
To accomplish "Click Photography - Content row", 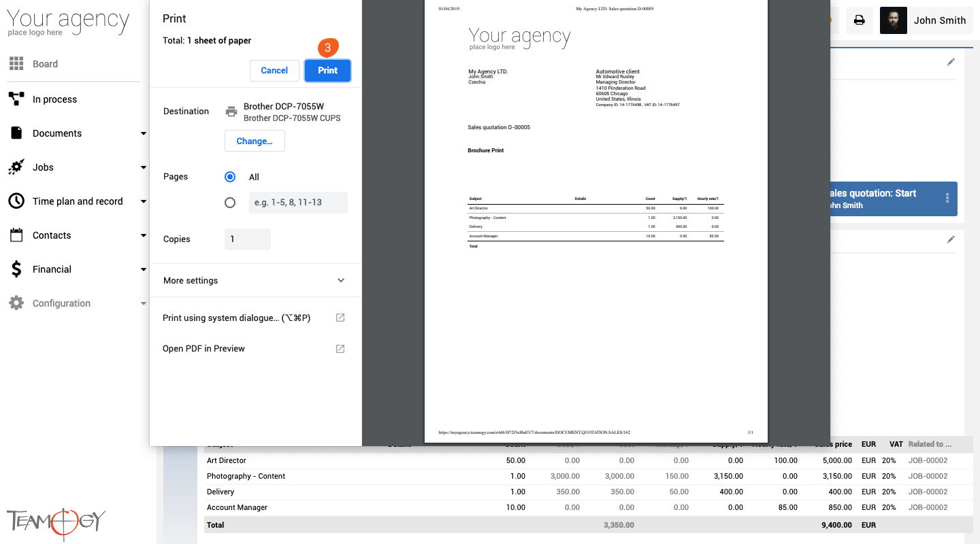I will 589,476.
